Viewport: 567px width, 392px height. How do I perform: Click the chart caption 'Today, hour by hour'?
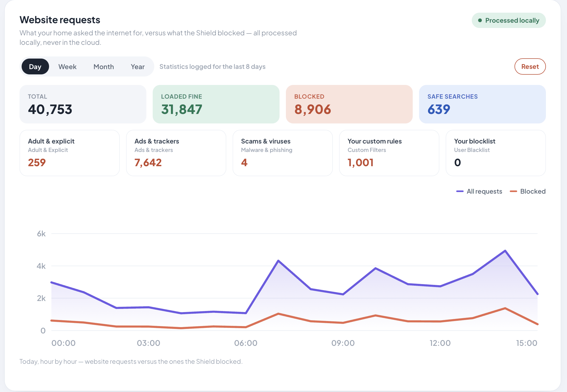(x=131, y=361)
